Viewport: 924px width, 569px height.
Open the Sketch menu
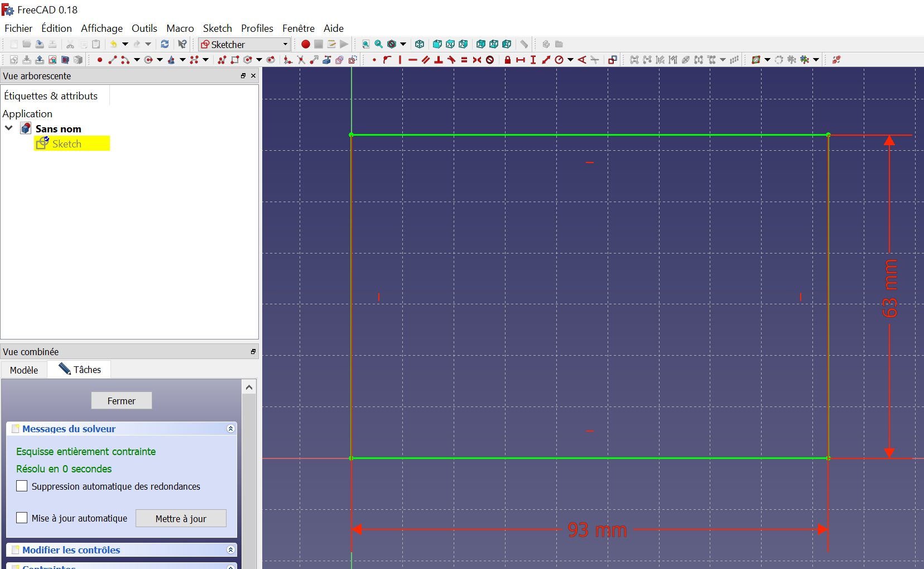tap(217, 28)
